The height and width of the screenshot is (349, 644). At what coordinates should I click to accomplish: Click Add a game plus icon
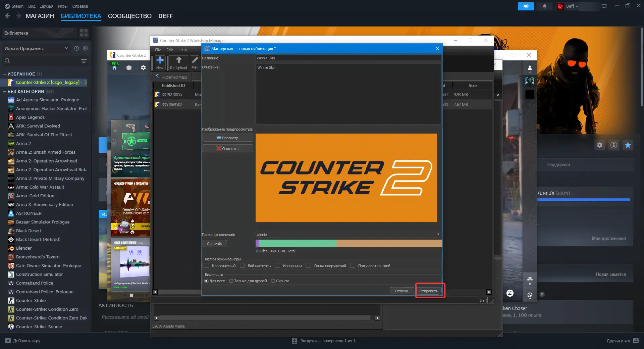8,341
